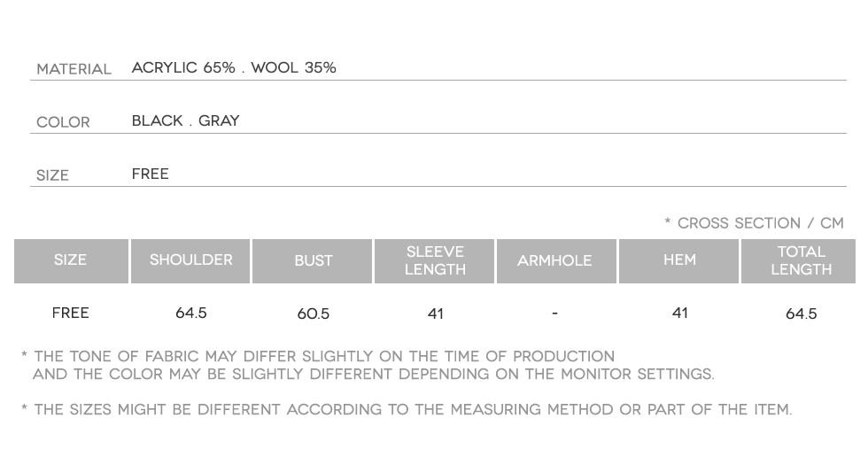Select the ACRYLIC 65% . WOOL 35% text

tap(234, 68)
